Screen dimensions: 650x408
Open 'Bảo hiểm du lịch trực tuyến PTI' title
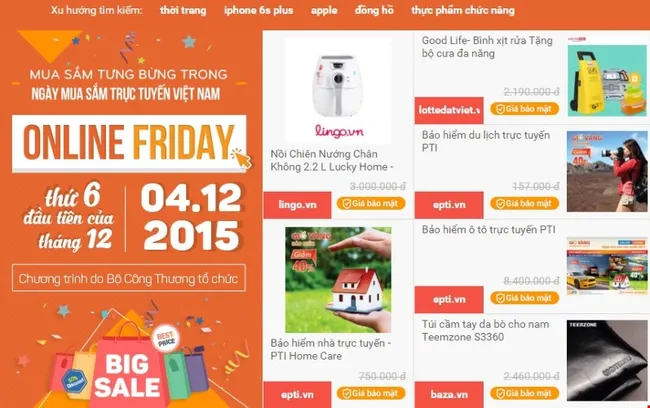pyautogui.click(x=486, y=141)
